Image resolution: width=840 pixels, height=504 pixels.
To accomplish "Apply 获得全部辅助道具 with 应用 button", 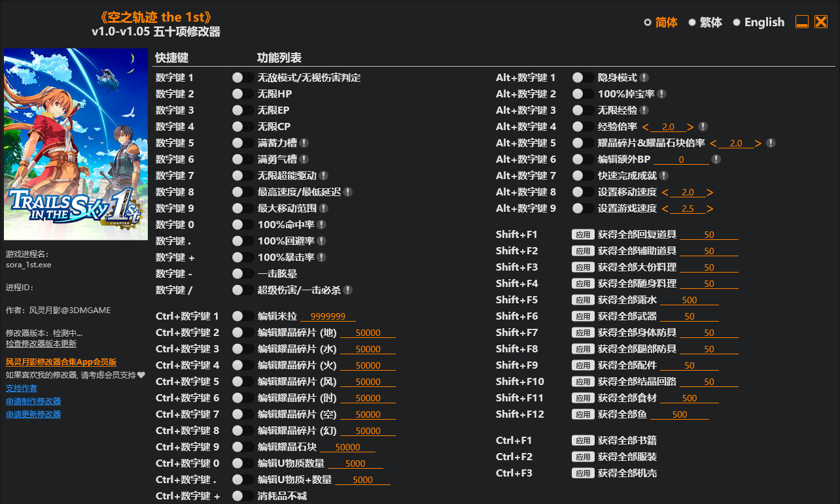I will click(x=583, y=251).
